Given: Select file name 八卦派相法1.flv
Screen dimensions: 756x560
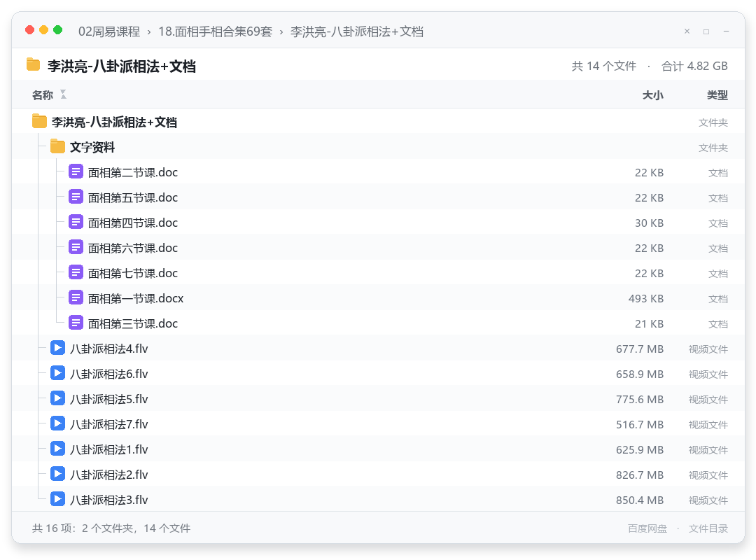Looking at the screenshot, I should 109,449.
